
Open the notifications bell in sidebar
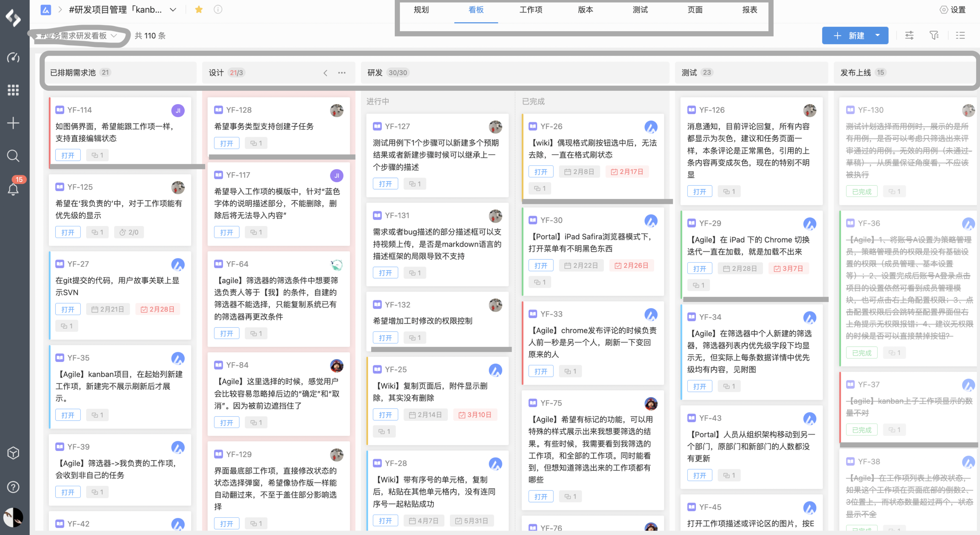[x=13, y=189]
